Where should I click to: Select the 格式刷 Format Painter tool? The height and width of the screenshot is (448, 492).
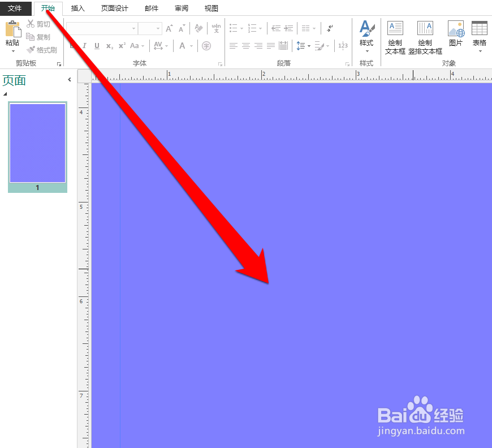click(42, 50)
